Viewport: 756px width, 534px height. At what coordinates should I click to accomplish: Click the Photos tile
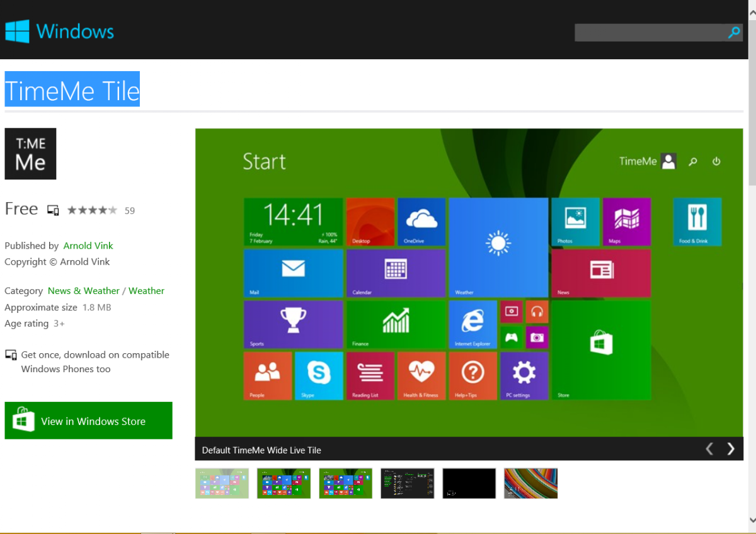575,222
